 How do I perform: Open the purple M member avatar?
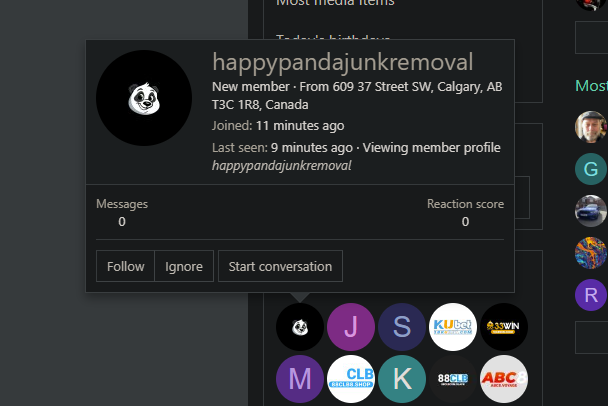pyautogui.click(x=300, y=379)
